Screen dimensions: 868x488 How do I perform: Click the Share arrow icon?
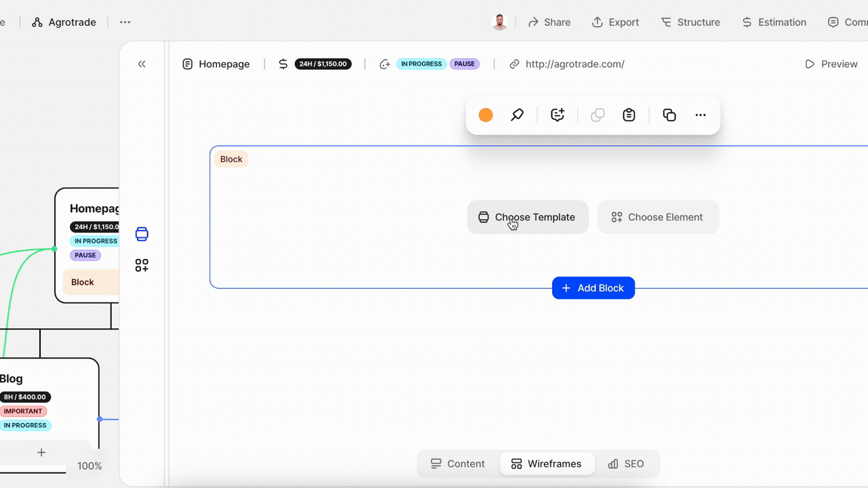click(x=533, y=22)
